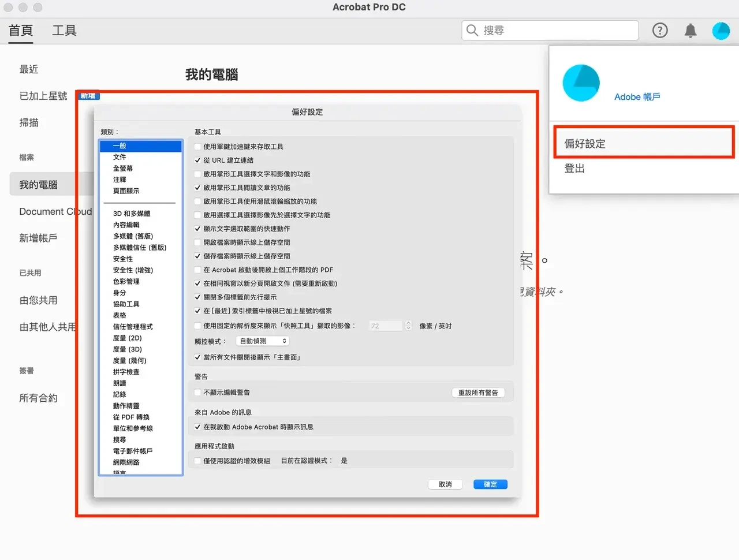Click the profile avatar in the toolbar
Image resolution: width=739 pixels, height=560 pixels.
pyautogui.click(x=721, y=31)
